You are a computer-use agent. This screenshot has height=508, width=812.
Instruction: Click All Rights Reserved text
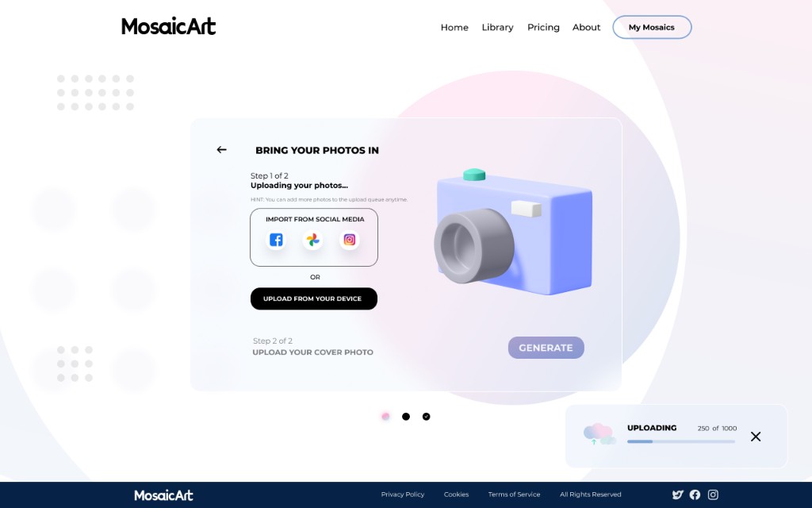pyautogui.click(x=590, y=495)
